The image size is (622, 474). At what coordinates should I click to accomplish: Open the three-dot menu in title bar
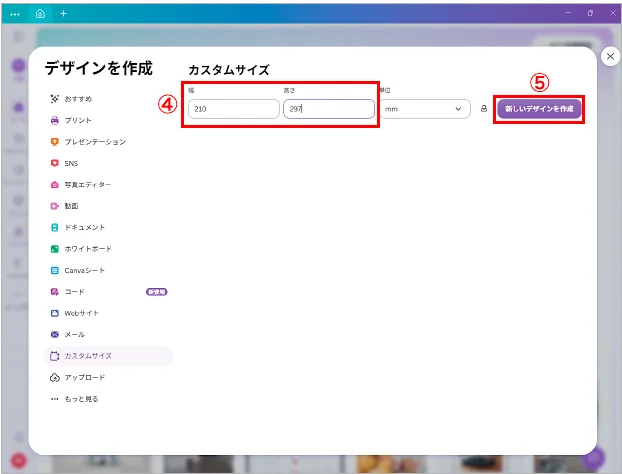point(15,14)
